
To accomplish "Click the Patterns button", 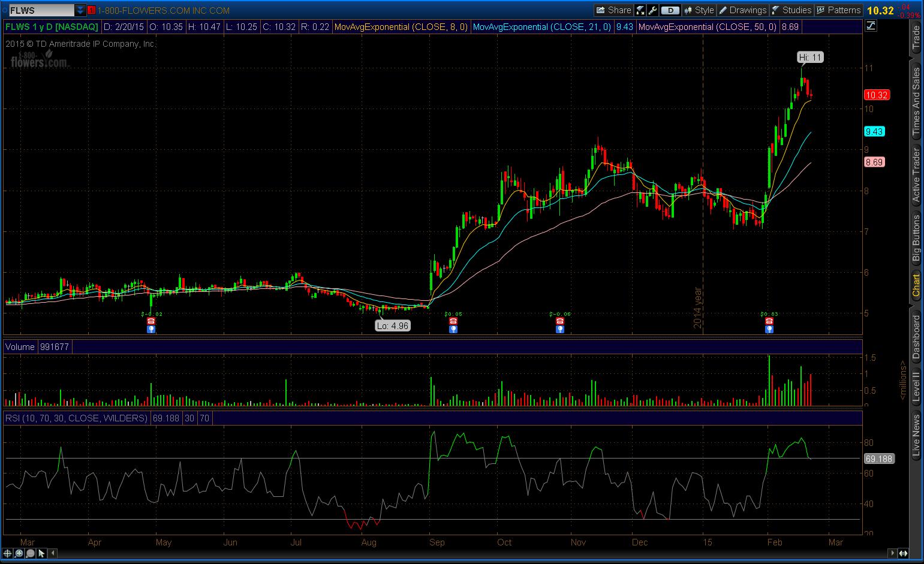I will pos(838,10).
